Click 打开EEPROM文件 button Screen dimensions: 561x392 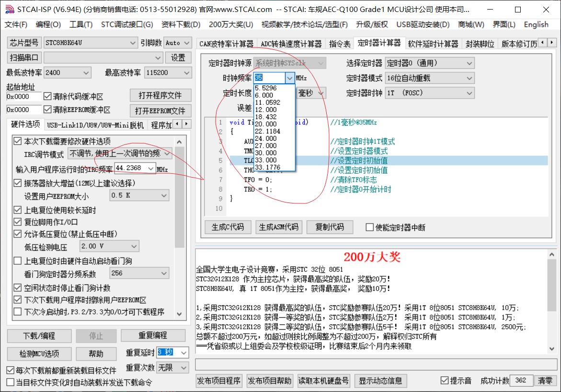(160, 111)
